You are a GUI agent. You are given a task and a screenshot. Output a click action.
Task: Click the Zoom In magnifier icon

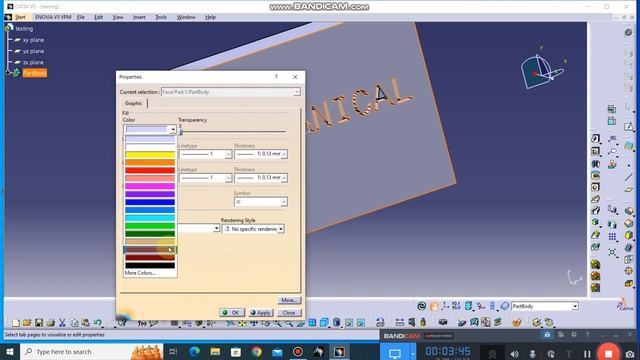(278, 323)
